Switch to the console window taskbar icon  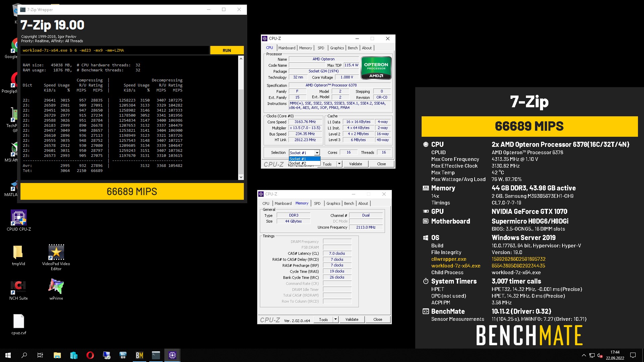(x=156, y=355)
